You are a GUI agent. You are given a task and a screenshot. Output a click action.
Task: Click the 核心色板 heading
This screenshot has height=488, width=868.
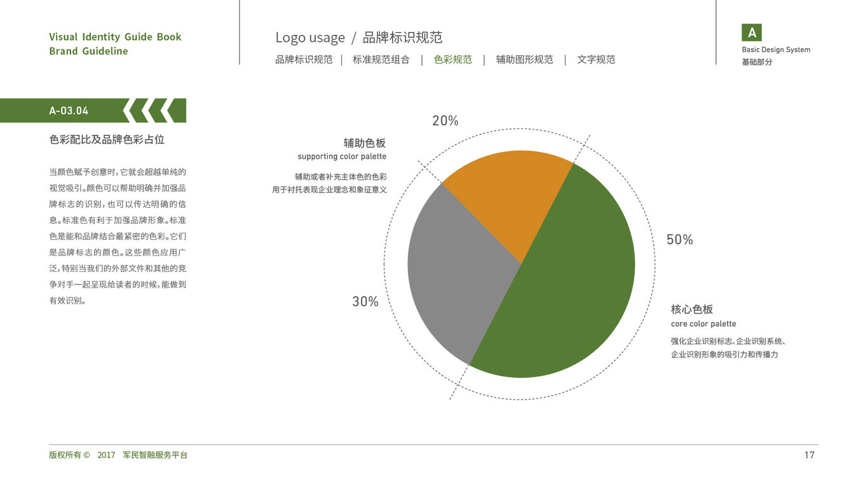(x=692, y=309)
